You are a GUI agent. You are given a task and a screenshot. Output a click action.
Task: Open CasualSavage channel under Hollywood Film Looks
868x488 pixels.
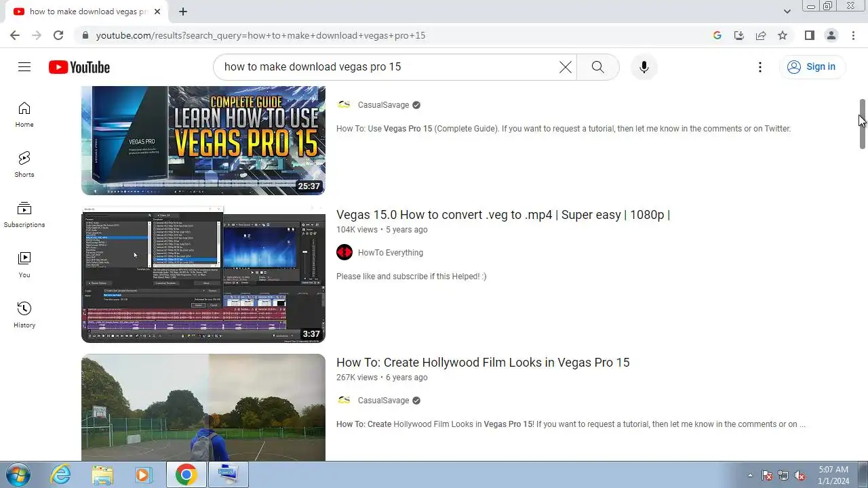[x=384, y=401]
